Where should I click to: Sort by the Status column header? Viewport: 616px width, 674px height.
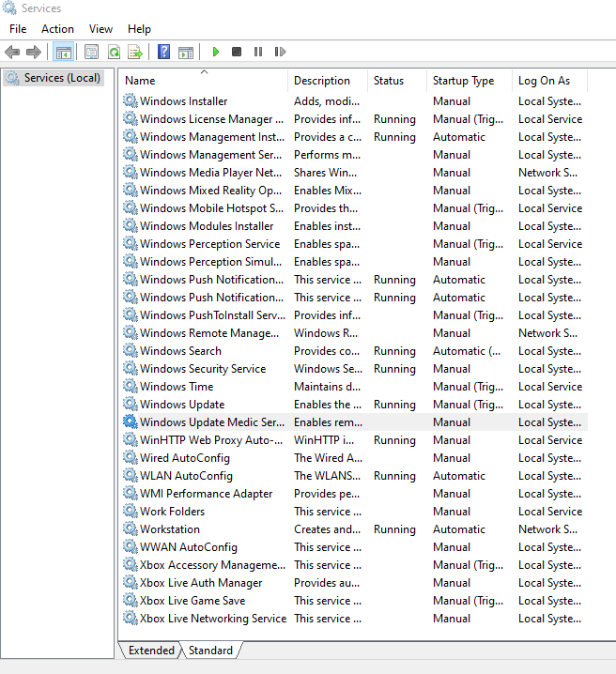click(397, 81)
